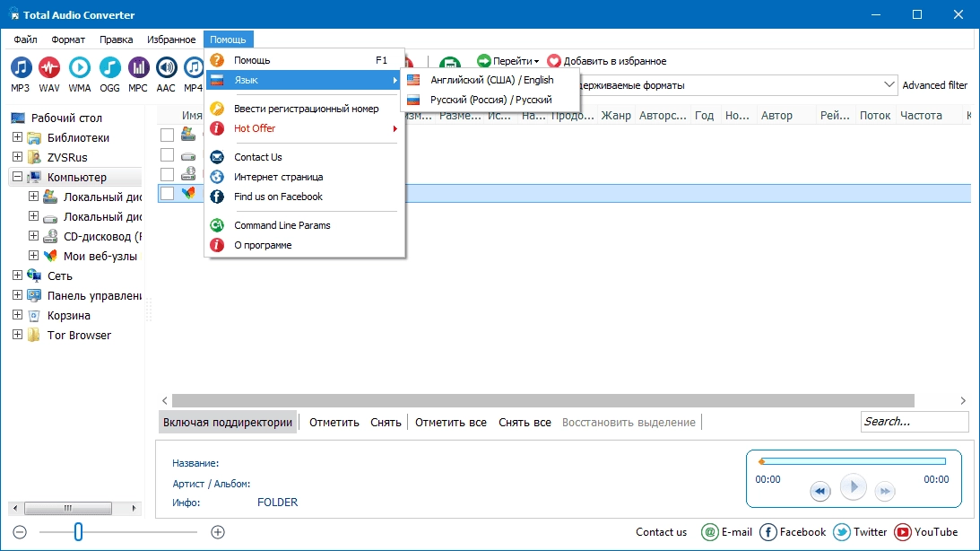Expand the Мои веб-узлы tree node

(x=34, y=255)
